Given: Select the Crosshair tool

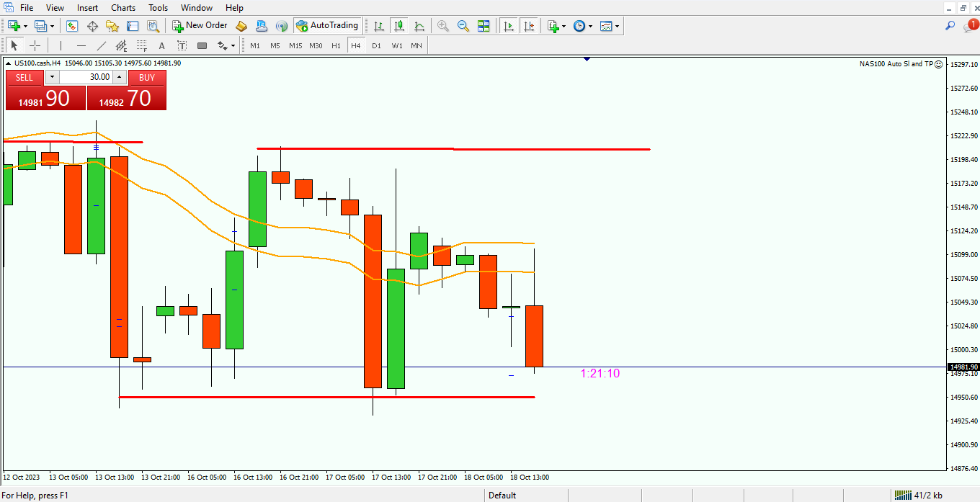Looking at the screenshot, I should click(35, 45).
